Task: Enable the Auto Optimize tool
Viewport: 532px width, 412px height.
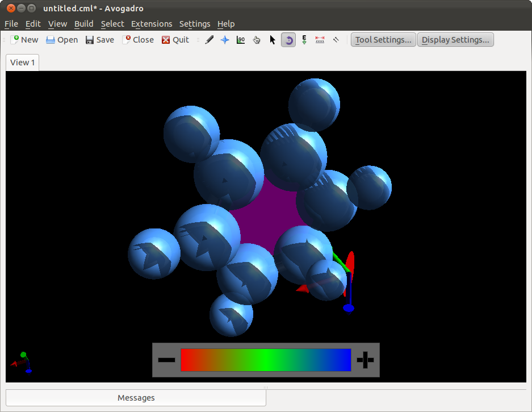Action: 304,39
